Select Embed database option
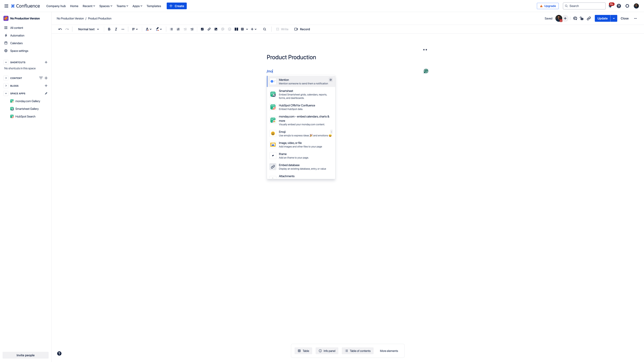Screen dimensions: 644x362 301,167
